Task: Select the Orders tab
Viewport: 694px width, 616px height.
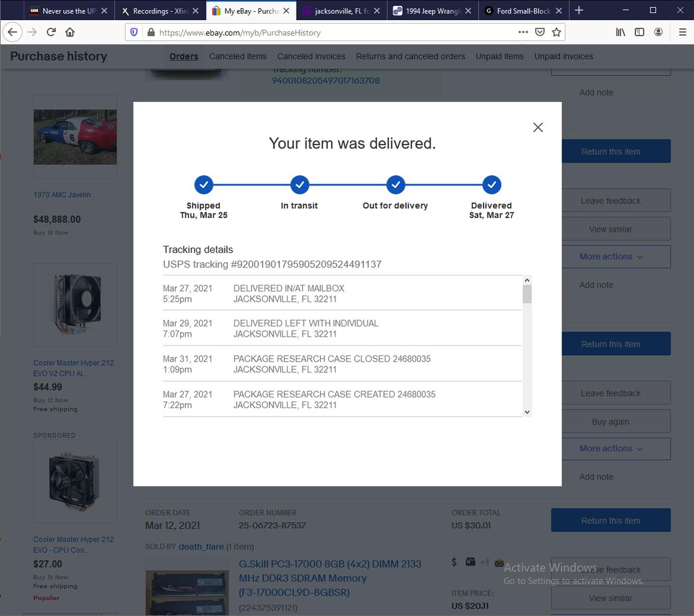Action: tap(184, 56)
